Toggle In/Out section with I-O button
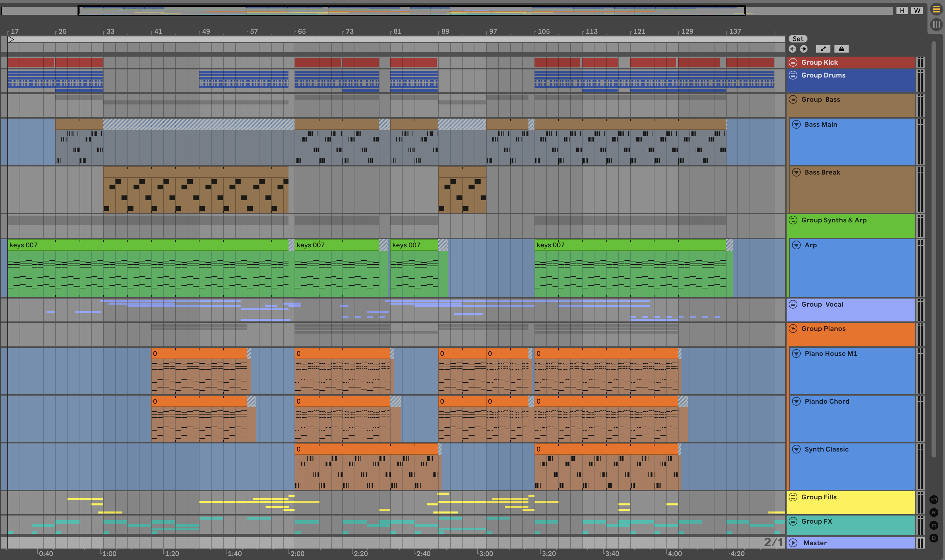Viewport: 945px width, 560px height. click(934, 500)
